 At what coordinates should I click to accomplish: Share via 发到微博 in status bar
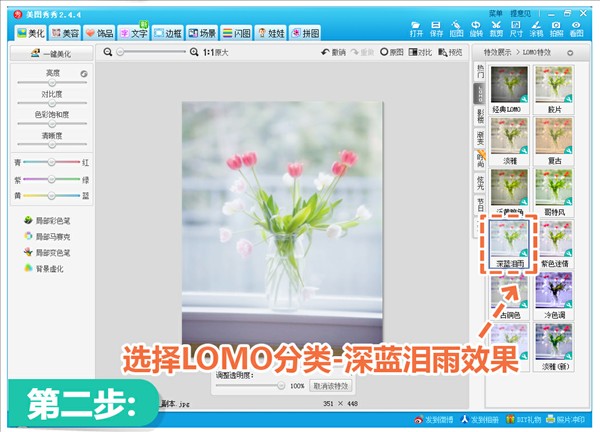click(434, 419)
